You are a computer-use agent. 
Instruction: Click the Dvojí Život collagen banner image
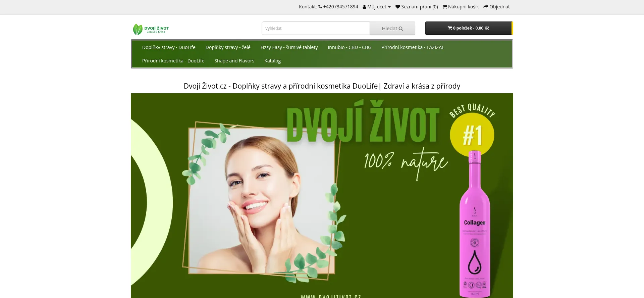click(322, 196)
